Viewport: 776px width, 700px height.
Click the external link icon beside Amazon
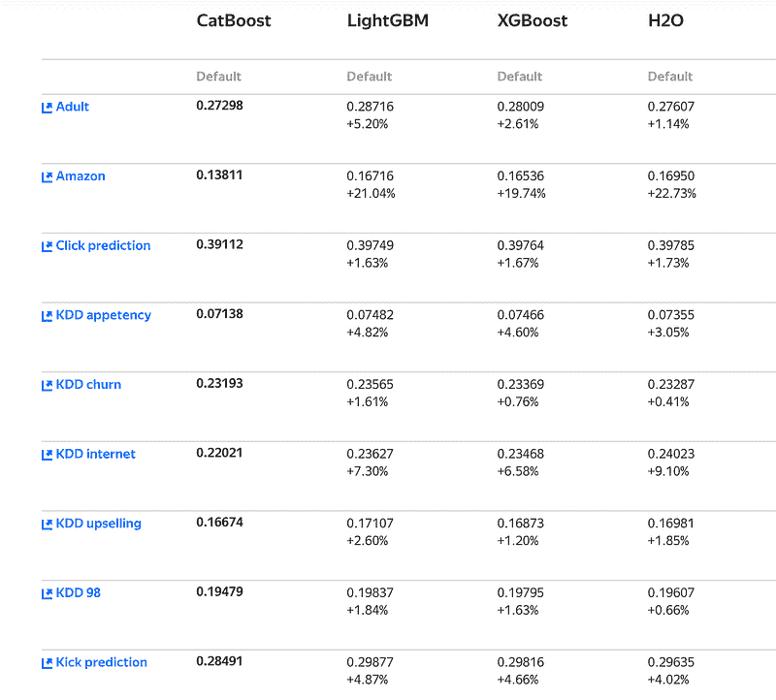[47, 177]
